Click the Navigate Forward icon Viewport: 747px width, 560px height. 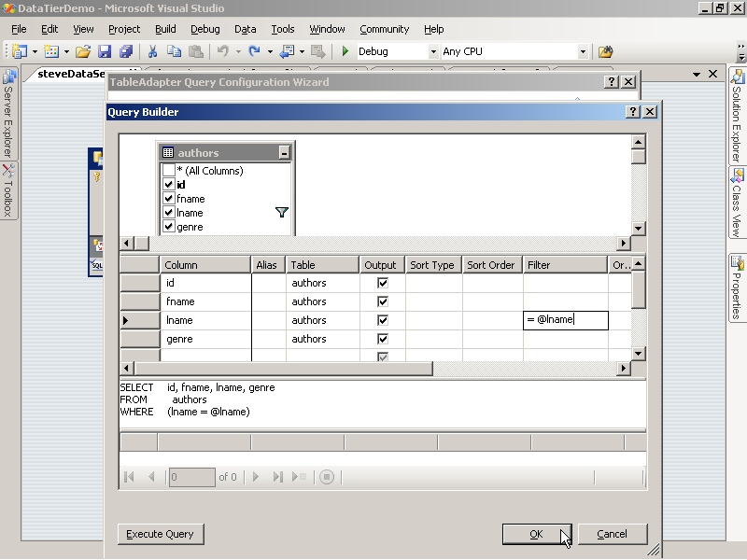tap(317, 51)
